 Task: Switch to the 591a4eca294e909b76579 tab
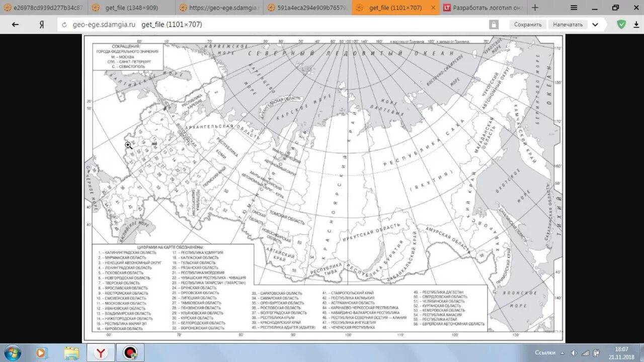[x=307, y=8]
